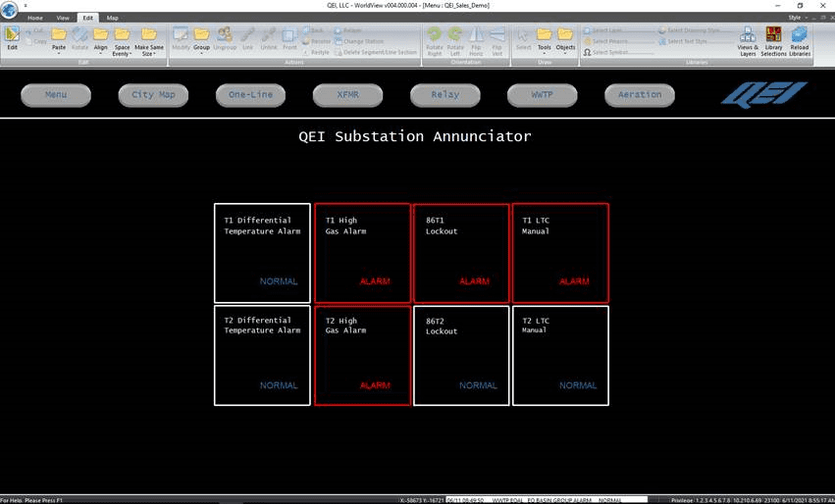This screenshot has height=504, width=835.
Task: Switch to the View ribbon tab
Action: pyautogui.click(x=63, y=18)
